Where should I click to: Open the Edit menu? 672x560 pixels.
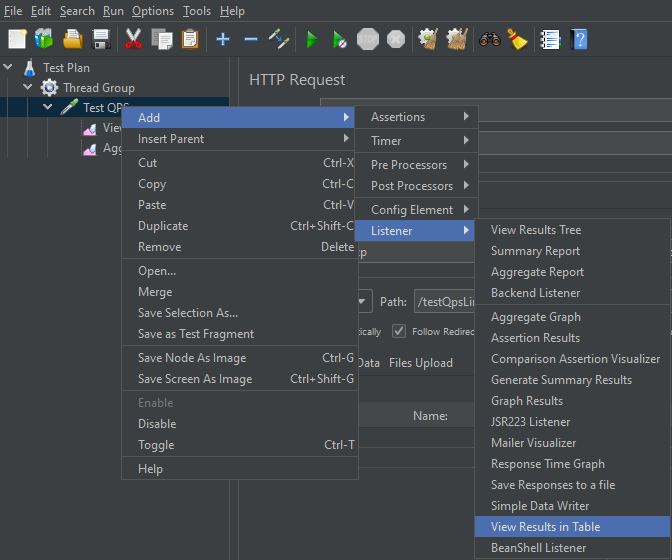point(41,11)
